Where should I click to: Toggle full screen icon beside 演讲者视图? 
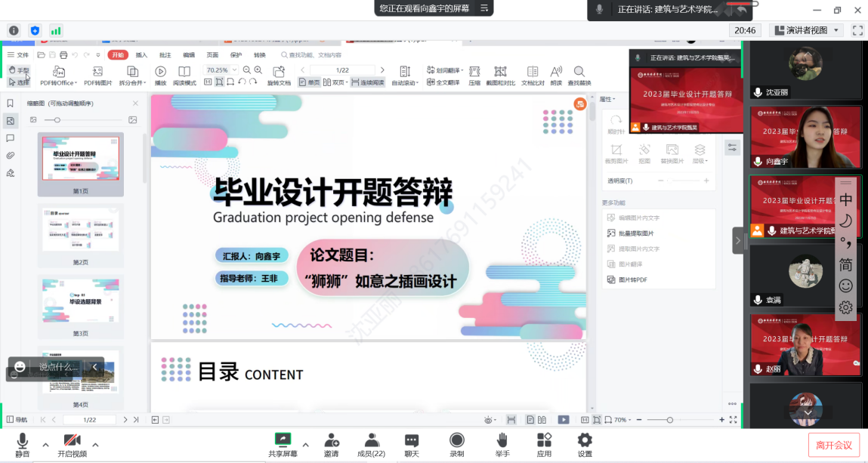[857, 30]
